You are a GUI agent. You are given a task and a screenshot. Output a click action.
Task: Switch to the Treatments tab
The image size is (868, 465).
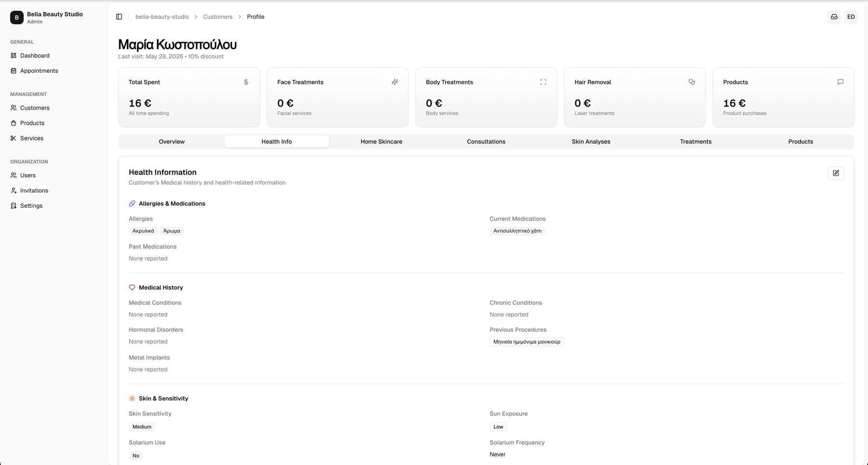(696, 142)
